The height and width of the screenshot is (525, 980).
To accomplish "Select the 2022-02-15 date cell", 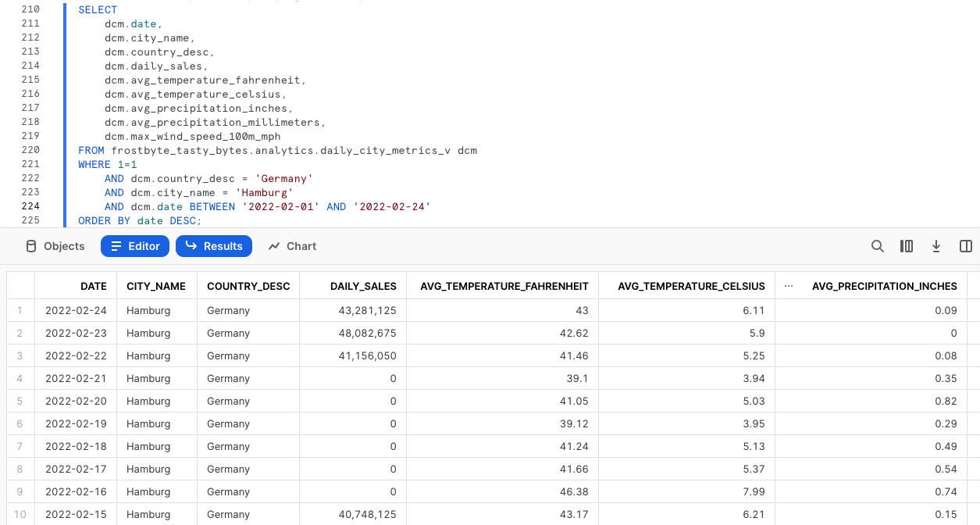I will click(x=76, y=514).
